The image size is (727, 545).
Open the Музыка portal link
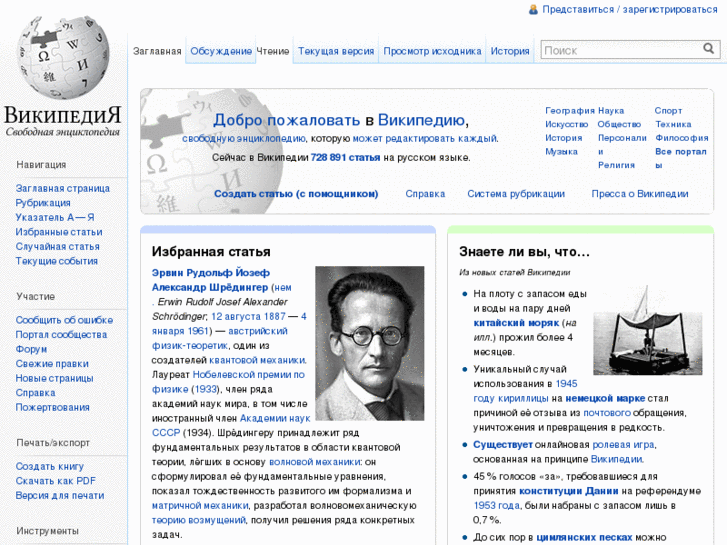coord(561,152)
